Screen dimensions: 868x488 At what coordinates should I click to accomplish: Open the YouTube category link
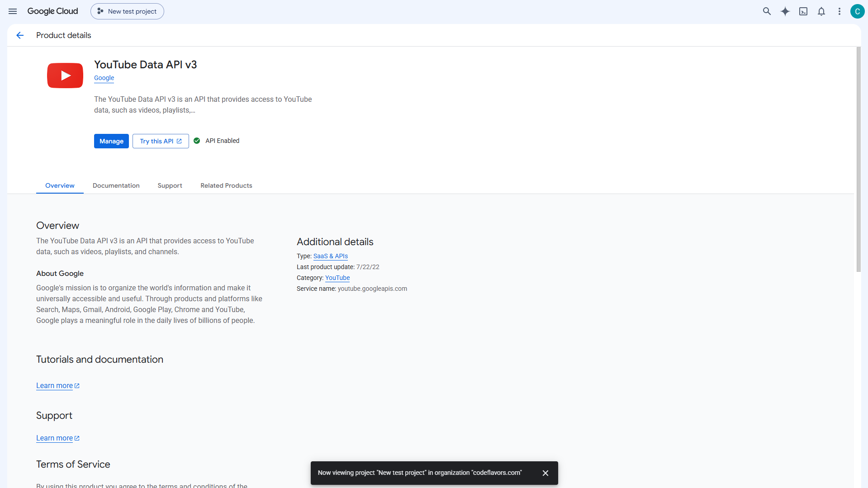click(x=337, y=278)
